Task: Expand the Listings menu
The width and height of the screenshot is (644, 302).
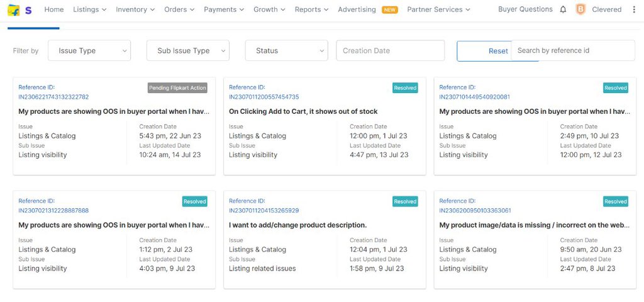Action: click(x=89, y=9)
